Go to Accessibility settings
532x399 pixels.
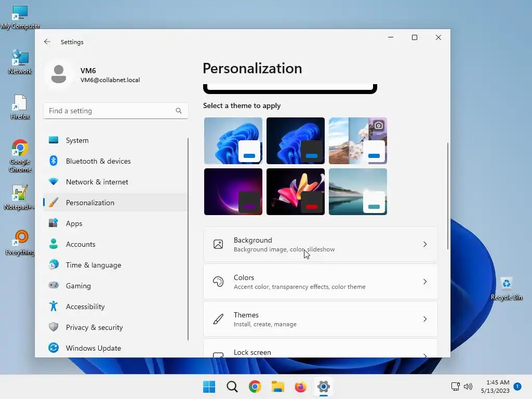[115, 306]
